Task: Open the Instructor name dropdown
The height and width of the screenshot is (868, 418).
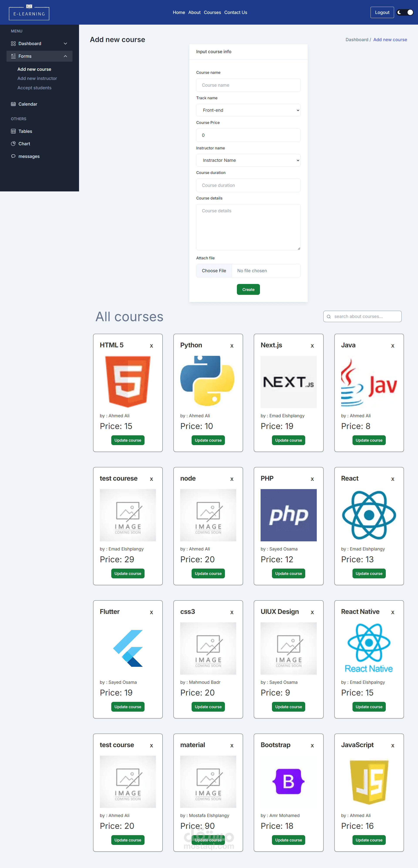Action: (248, 160)
